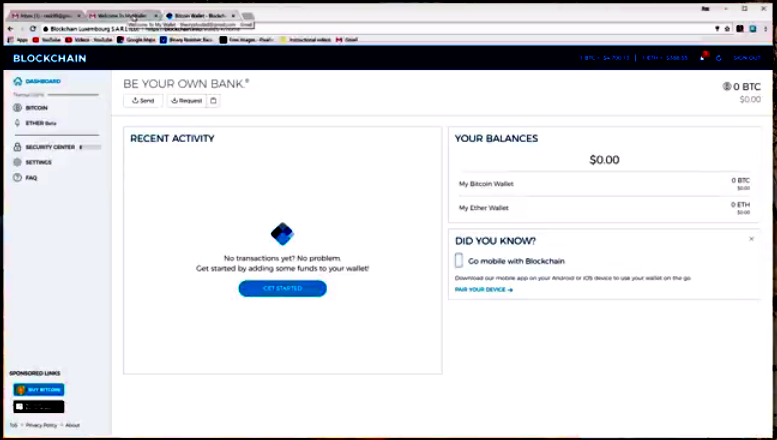The height and width of the screenshot is (440, 777).
Task: Click the browser back arrow
Action: 10,29
